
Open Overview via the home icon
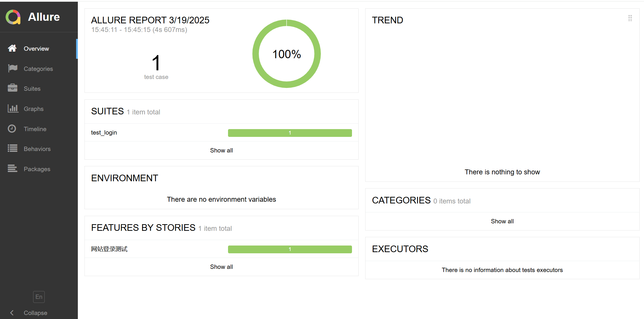(x=12, y=48)
